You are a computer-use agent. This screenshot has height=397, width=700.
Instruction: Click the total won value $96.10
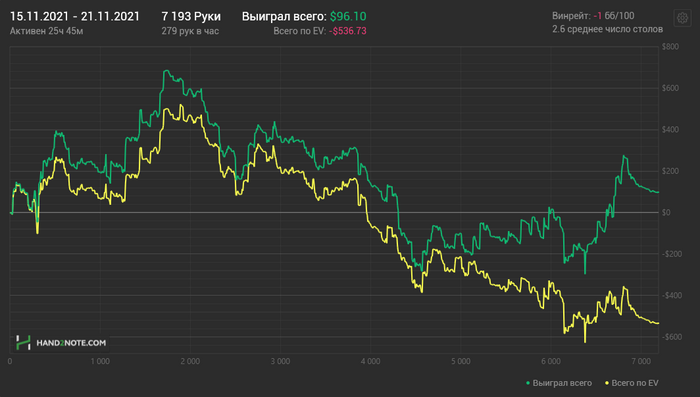(348, 17)
